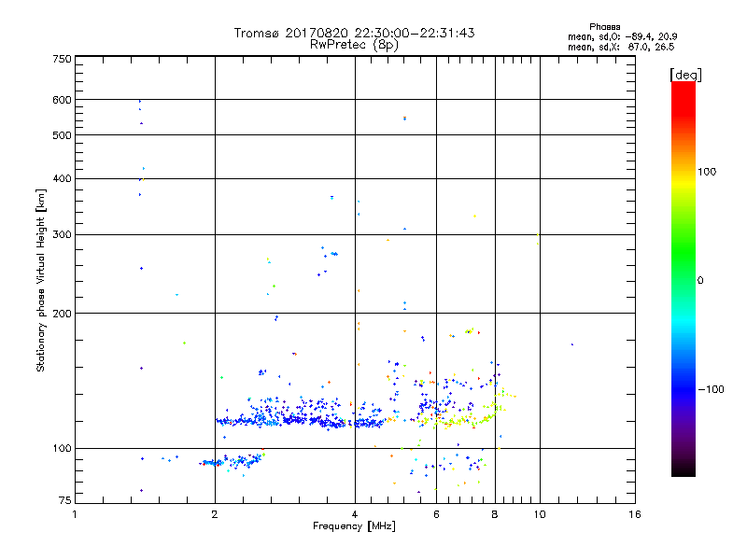Click the "RwPretec (8p)" subtitle

(354, 45)
